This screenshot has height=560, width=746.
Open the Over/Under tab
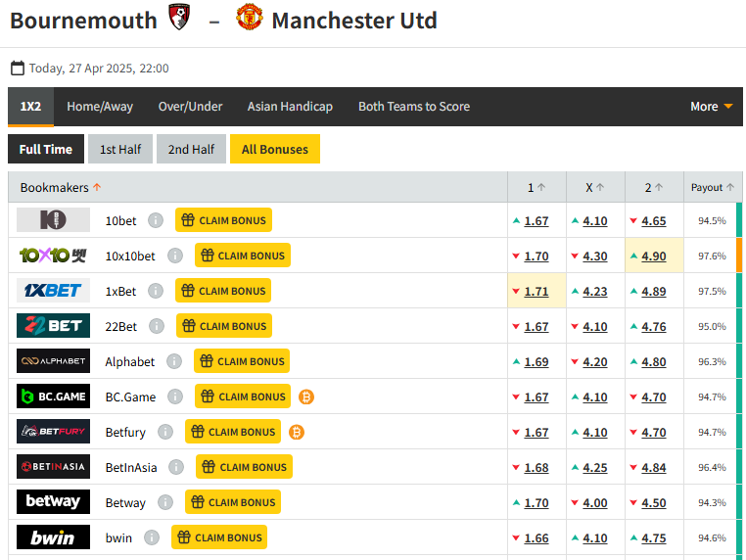(x=190, y=107)
